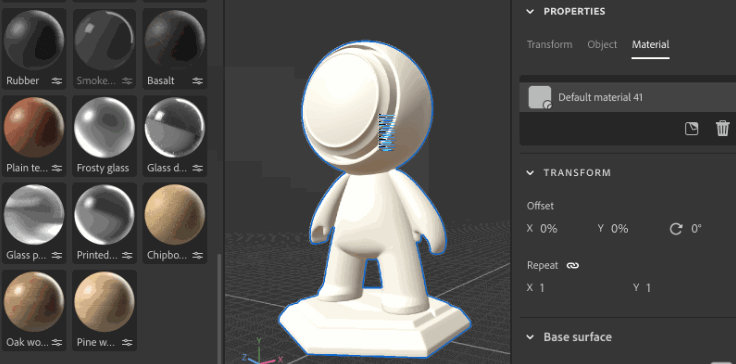Select the Printed material sphere
The image size is (736, 364).
[105, 215]
